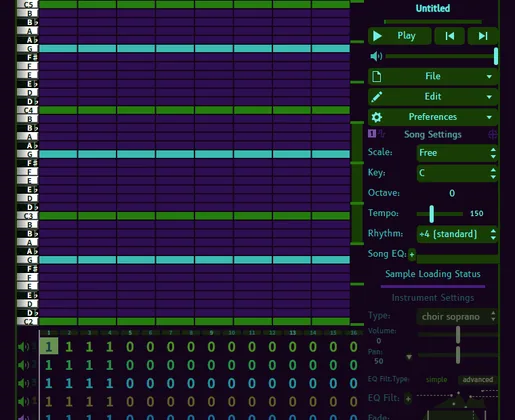Select channel 3 pattern cell at bar 12
The height and width of the screenshot is (420, 515).
click(x=272, y=383)
